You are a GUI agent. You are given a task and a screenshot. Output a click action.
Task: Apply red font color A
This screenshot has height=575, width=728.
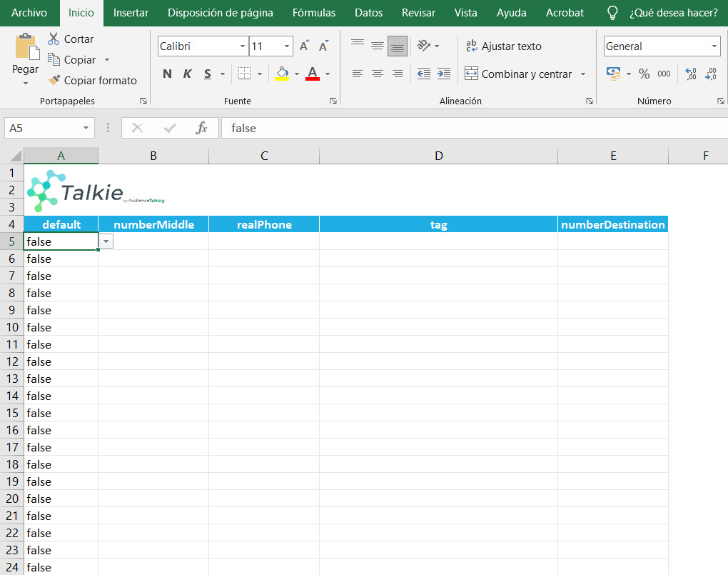pos(313,74)
